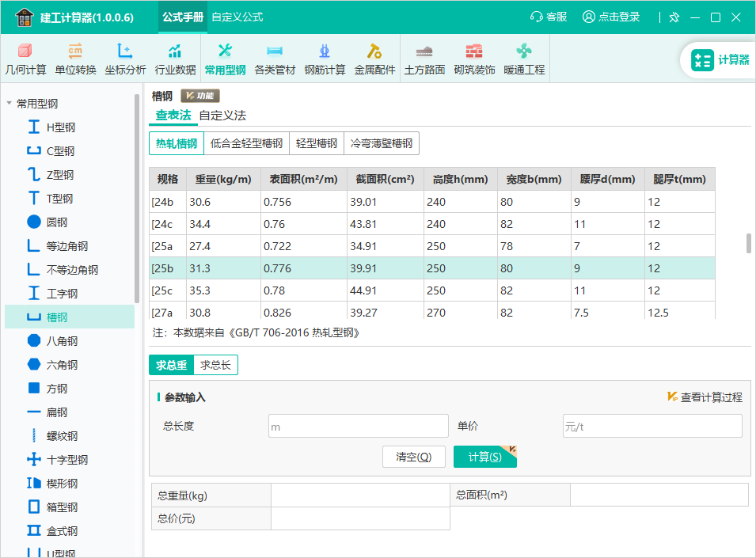Select the [24b table row
This screenshot has width=756, height=558.
432,201
